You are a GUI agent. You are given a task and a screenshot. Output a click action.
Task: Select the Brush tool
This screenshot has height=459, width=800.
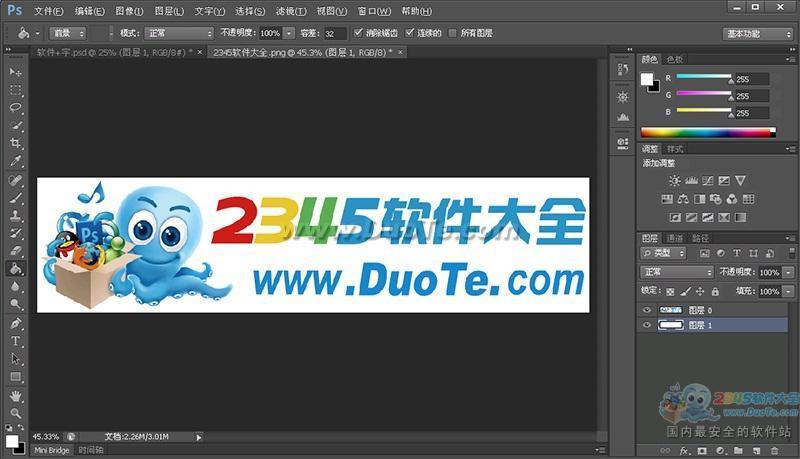pyautogui.click(x=15, y=198)
